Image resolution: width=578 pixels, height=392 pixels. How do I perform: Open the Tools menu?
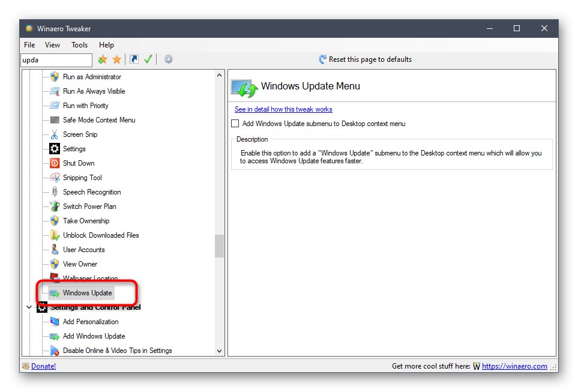(79, 45)
